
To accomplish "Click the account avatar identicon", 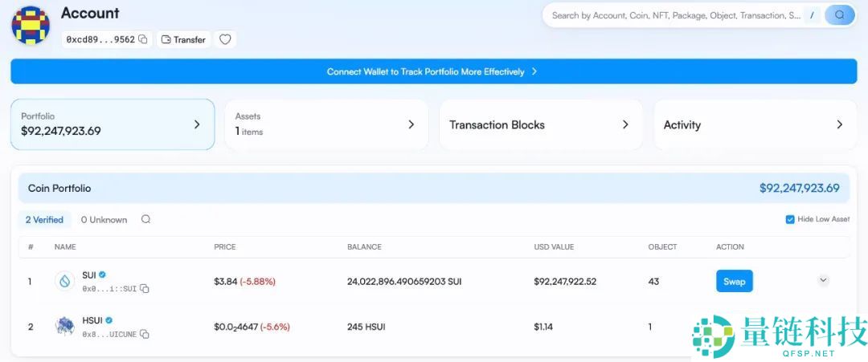I will (x=31, y=26).
